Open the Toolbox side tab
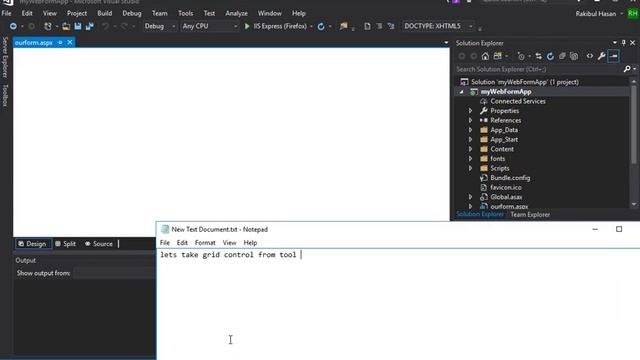The height and width of the screenshot is (360, 640). [x=5, y=96]
